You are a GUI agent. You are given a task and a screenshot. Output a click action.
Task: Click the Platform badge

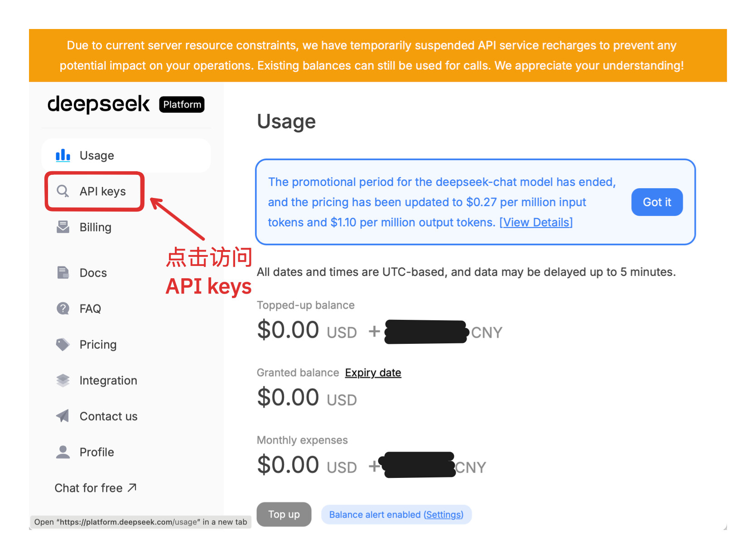[182, 105]
